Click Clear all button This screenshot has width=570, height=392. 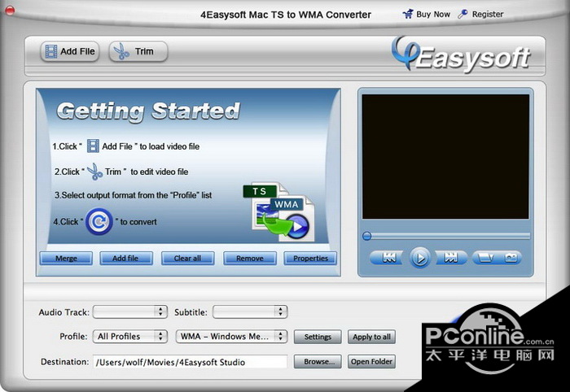pos(187,259)
